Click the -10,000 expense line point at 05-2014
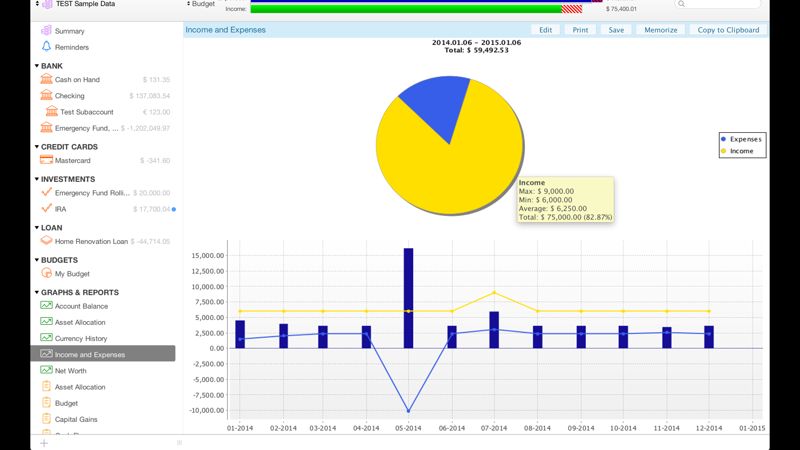The height and width of the screenshot is (450, 800). 408,411
